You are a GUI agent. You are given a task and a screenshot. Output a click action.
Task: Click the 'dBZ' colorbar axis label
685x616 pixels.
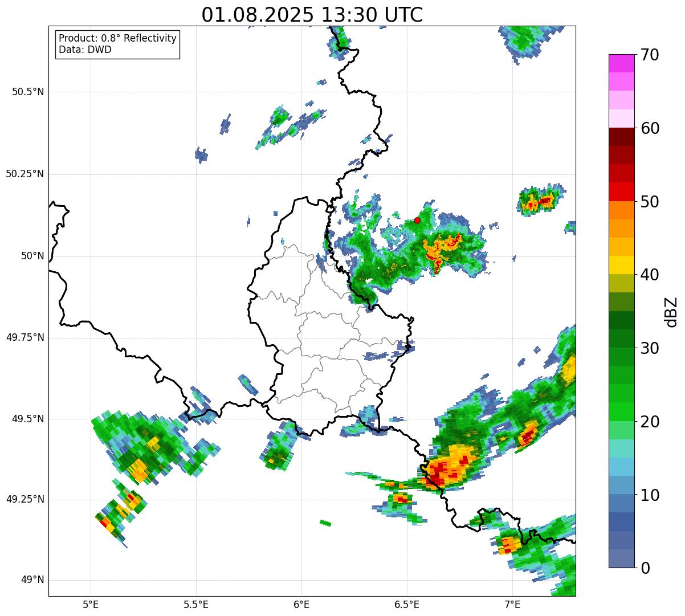tap(672, 312)
